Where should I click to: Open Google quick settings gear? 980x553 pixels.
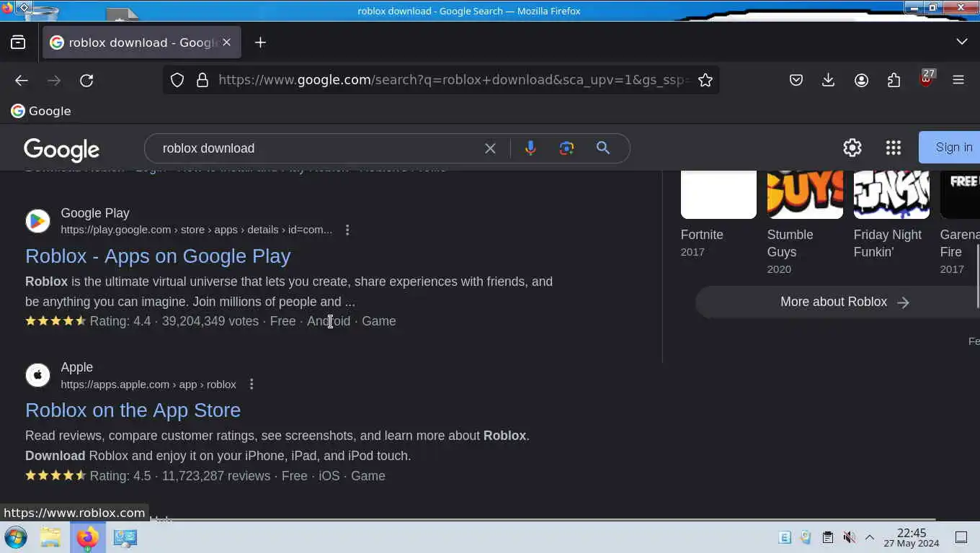(x=852, y=148)
